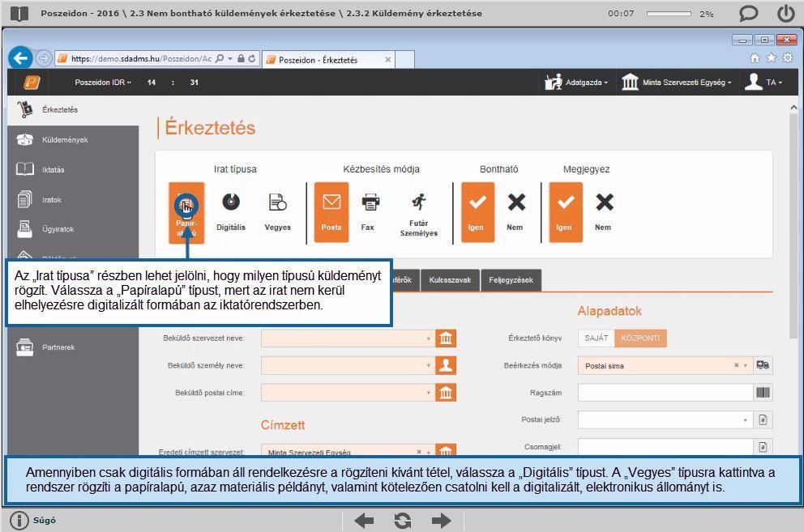Click the lock icon in the address bar

pos(241,58)
